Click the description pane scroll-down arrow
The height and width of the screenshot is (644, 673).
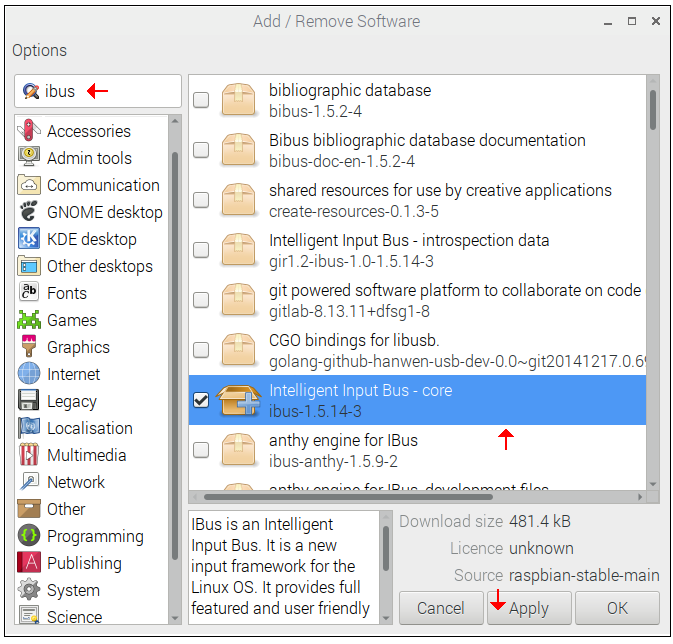(386, 619)
